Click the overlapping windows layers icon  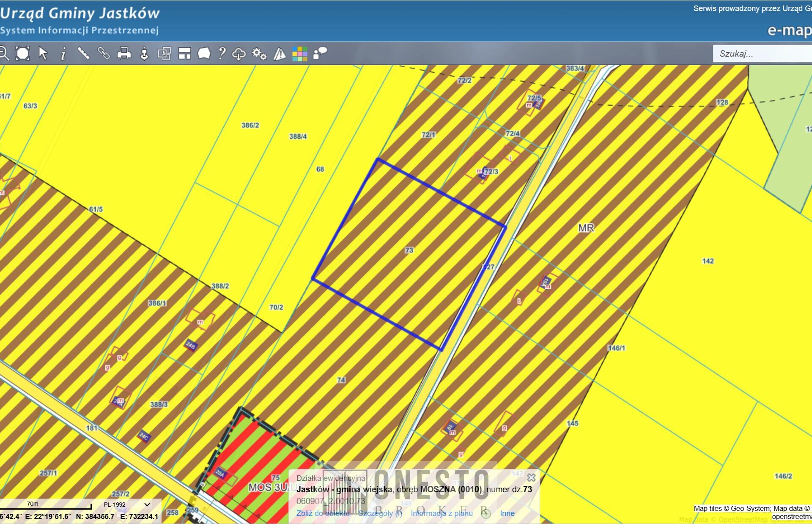point(164,54)
